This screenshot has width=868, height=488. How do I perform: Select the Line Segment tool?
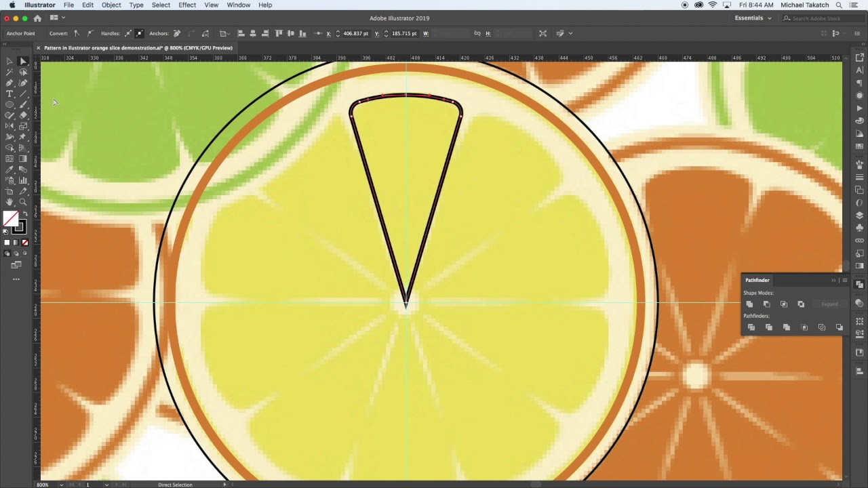[x=23, y=94]
